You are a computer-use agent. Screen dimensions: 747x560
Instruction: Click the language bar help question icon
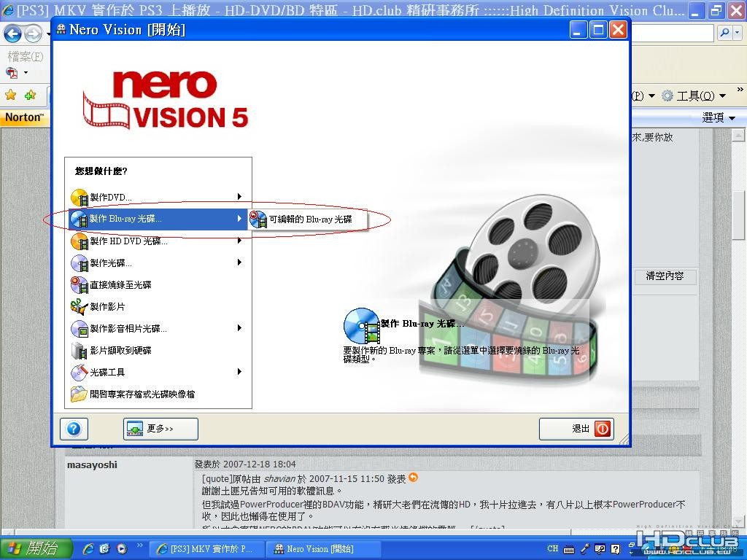click(616, 550)
